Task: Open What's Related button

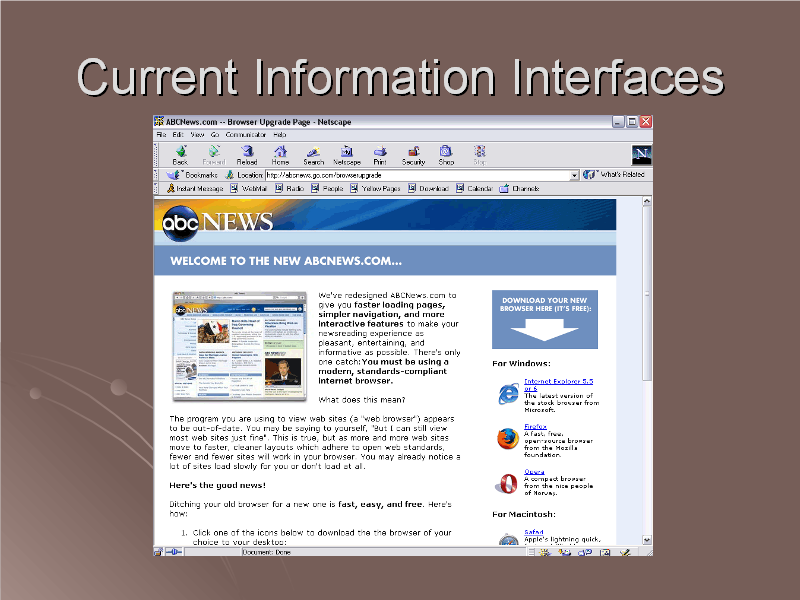Action: coord(614,174)
